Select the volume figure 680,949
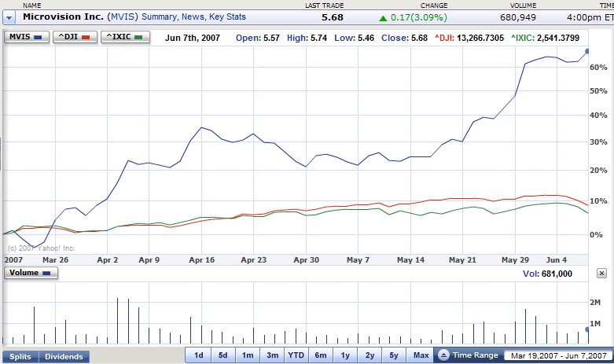 coord(517,17)
